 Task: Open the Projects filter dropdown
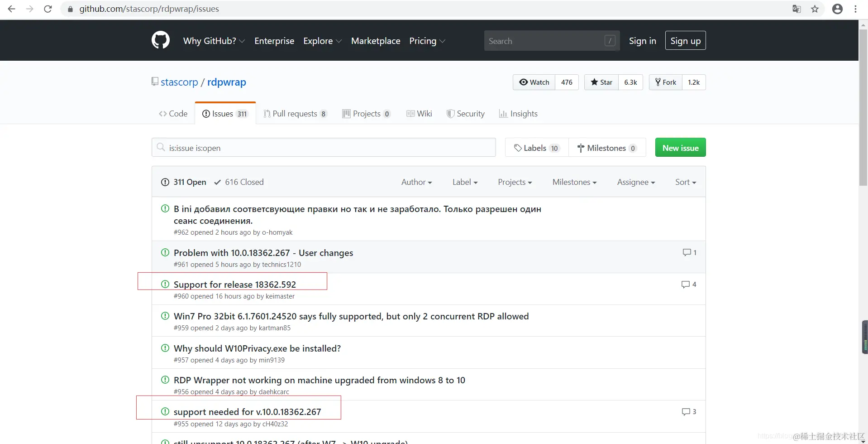tap(515, 182)
